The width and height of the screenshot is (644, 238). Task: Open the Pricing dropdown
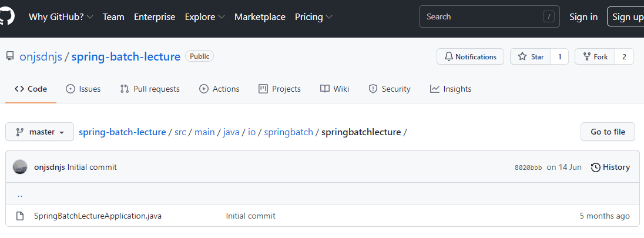point(313,17)
